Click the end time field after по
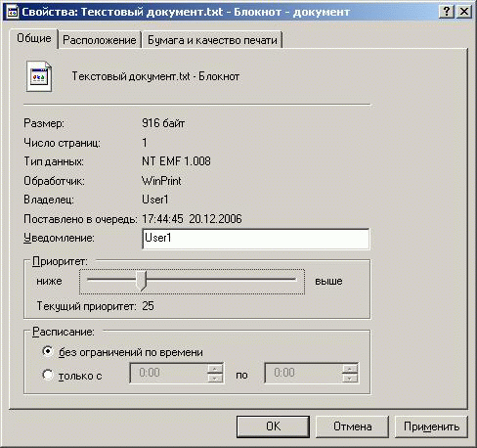Viewport: 477px width, 448px height. [x=303, y=373]
